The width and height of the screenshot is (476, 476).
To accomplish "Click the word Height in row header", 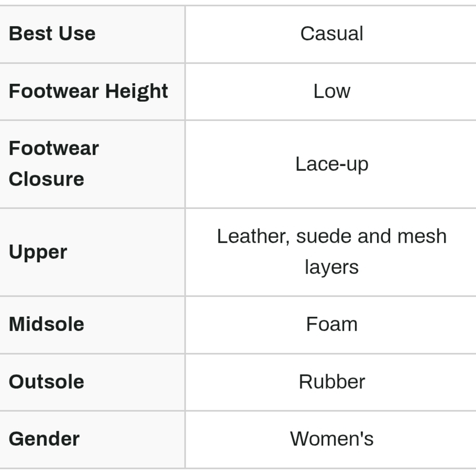I will [x=137, y=91].
